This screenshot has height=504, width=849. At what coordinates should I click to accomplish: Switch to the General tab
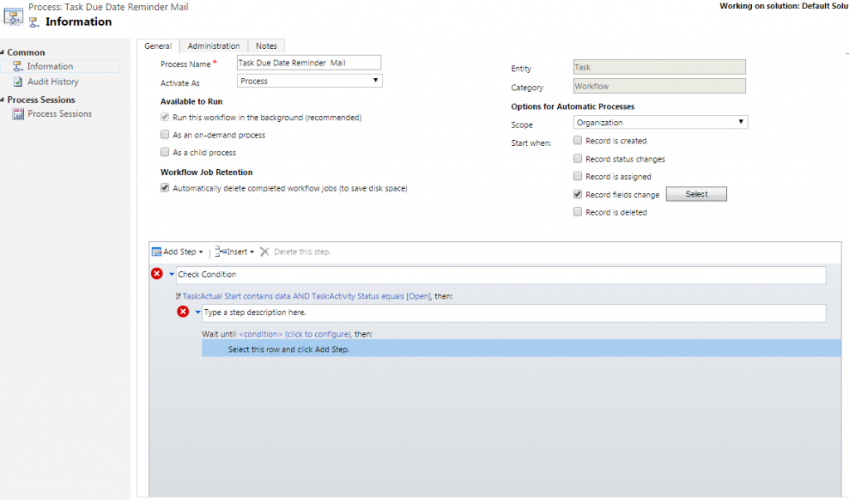[x=158, y=46]
